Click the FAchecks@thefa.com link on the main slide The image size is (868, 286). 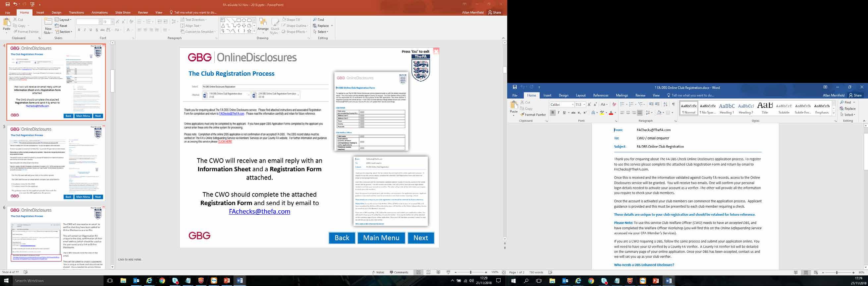pos(259,211)
